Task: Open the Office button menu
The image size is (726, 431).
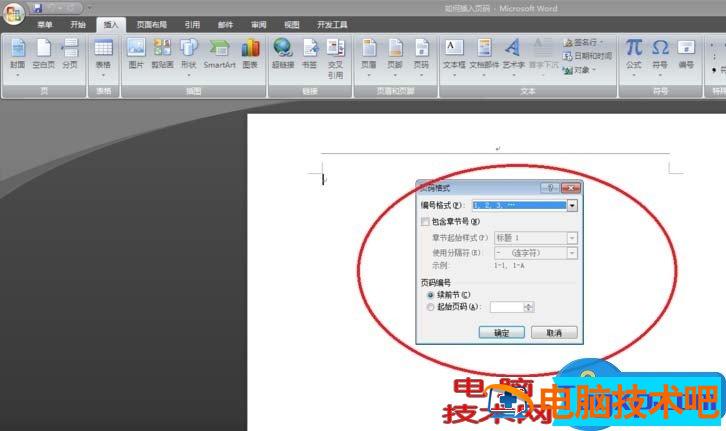Action: click(13, 12)
